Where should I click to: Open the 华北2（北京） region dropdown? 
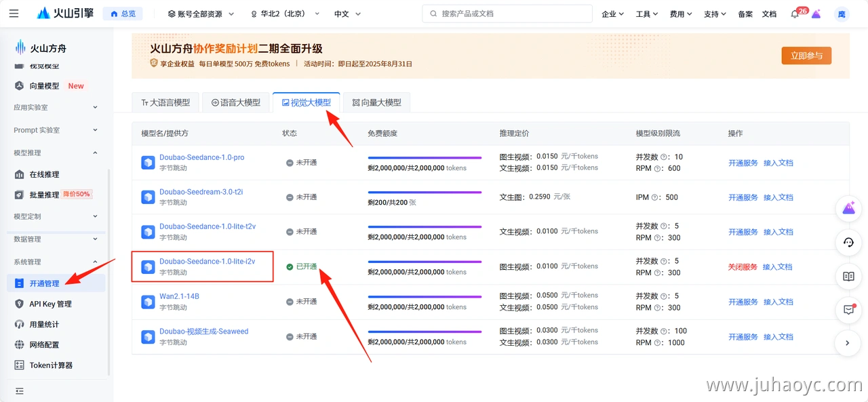click(x=285, y=14)
